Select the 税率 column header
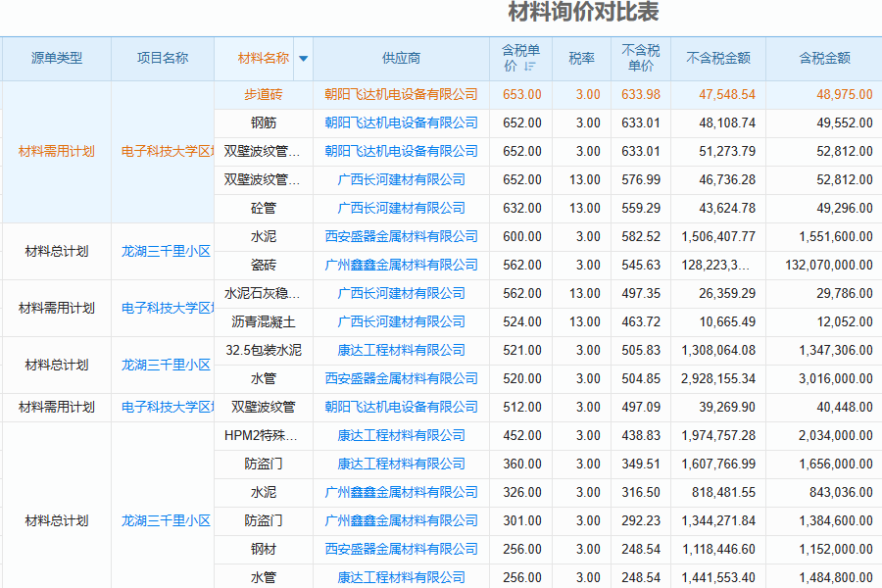This screenshot has width=882, height=588. 581,59
